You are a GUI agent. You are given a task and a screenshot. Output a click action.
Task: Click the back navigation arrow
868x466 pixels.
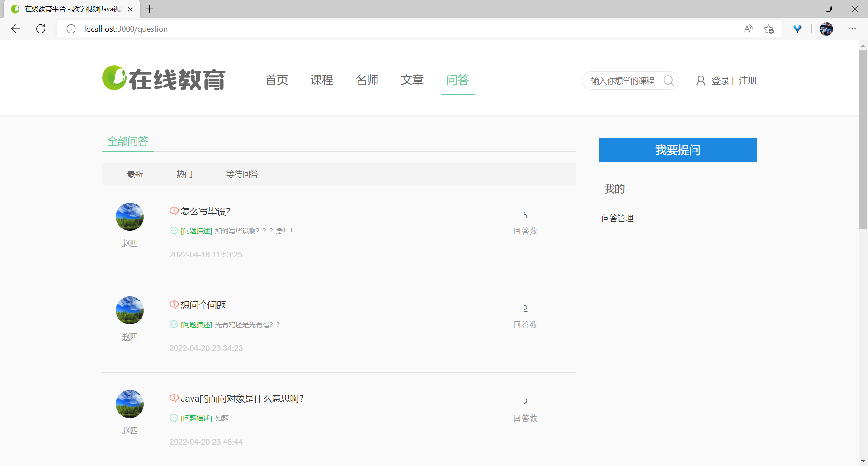pos(16,29)
